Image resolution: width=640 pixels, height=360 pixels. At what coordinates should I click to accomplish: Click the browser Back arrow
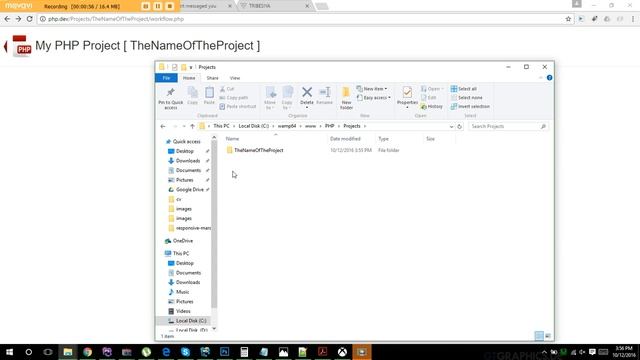pyautogui.click(x=7, y=19)
